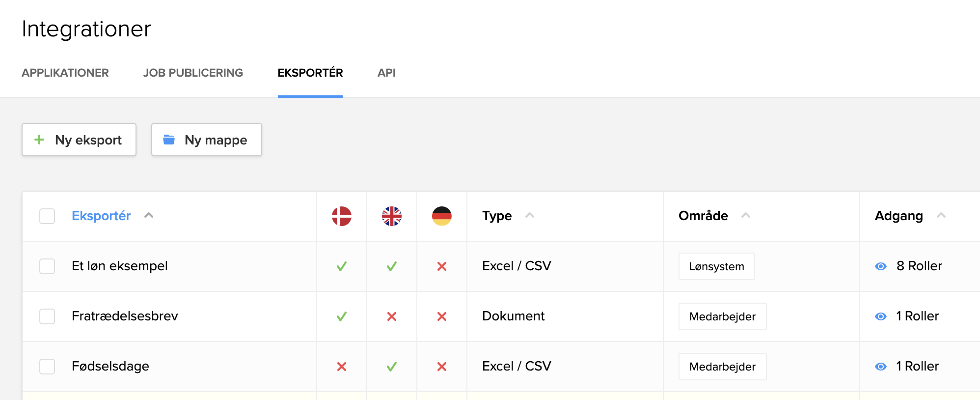Switch to the Applikationer tab
Screen dimensions: 980x400
(65, 73)
